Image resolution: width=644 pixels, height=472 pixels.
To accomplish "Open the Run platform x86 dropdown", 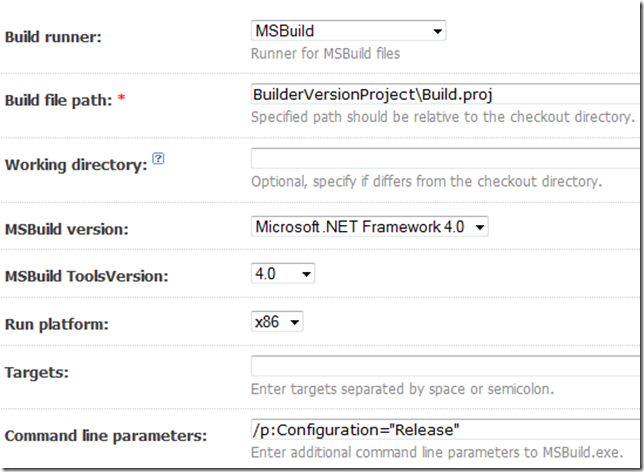I will 277,322.
